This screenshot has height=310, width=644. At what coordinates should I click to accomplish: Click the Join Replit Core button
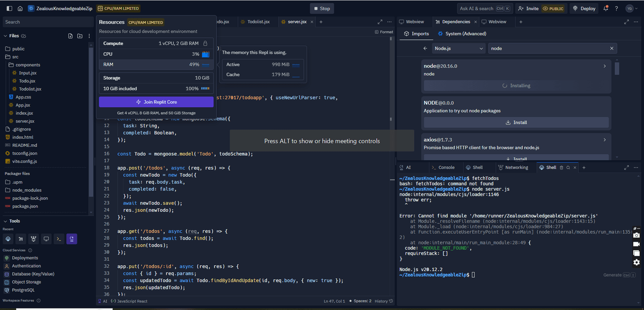[x=156, y=102]
